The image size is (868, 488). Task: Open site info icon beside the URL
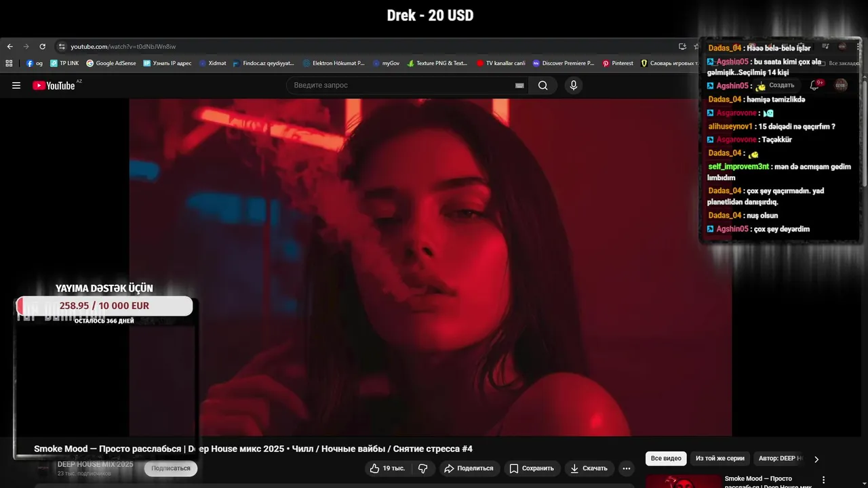62,47
